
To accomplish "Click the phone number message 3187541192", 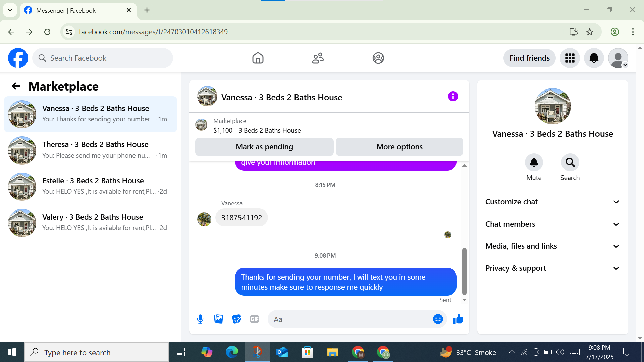I will 241,218.
